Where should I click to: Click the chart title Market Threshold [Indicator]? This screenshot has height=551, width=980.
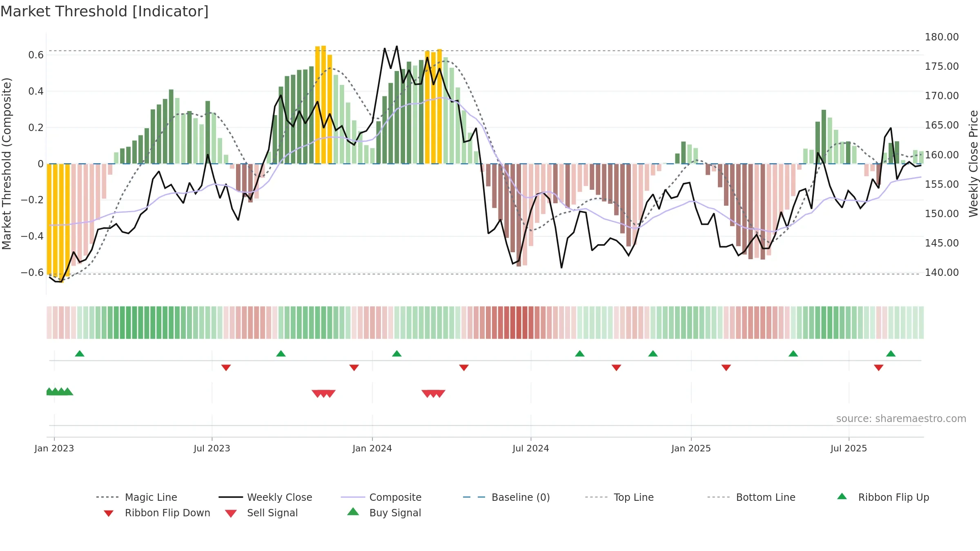click(105, 11)
